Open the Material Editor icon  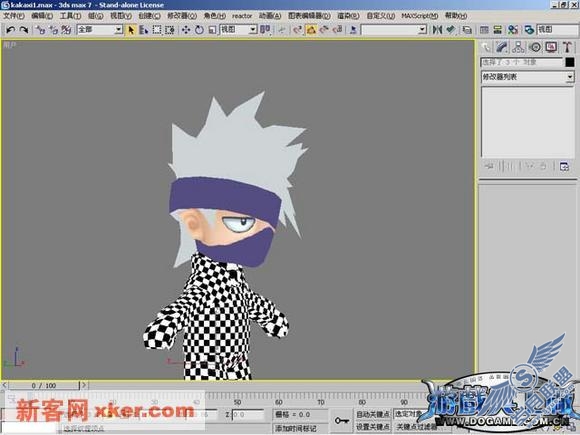512,30
